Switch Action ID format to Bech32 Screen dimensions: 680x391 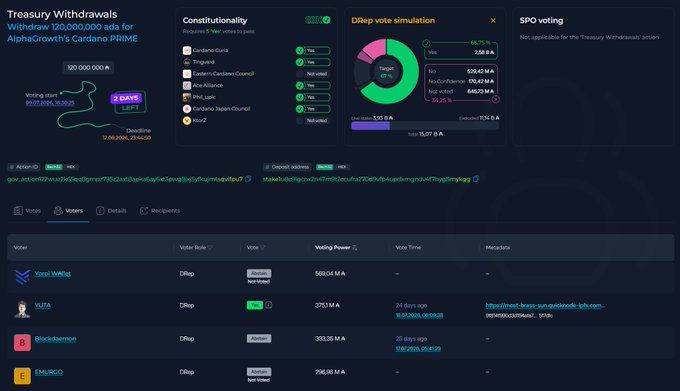[54, 167]
